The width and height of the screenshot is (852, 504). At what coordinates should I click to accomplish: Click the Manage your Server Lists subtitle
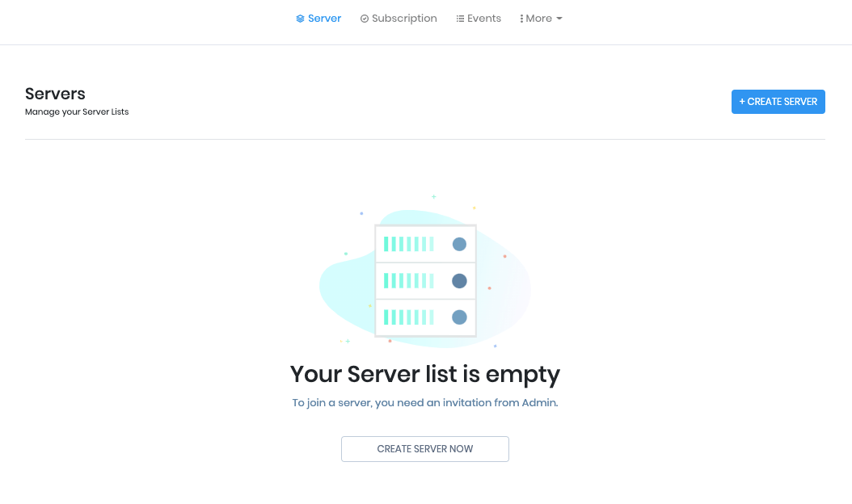(x=77, y=111)
